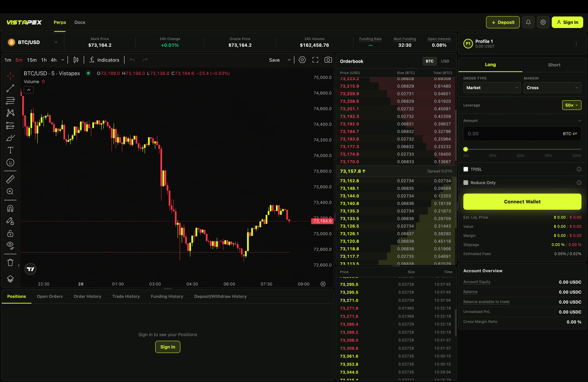Click Sign In under Positions

point(168,347)
